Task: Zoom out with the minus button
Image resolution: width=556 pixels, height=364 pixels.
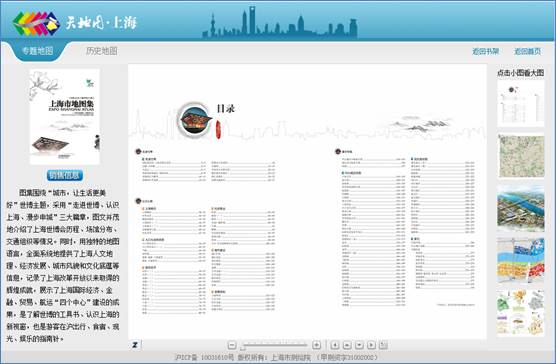Action: tap(232, 345)
